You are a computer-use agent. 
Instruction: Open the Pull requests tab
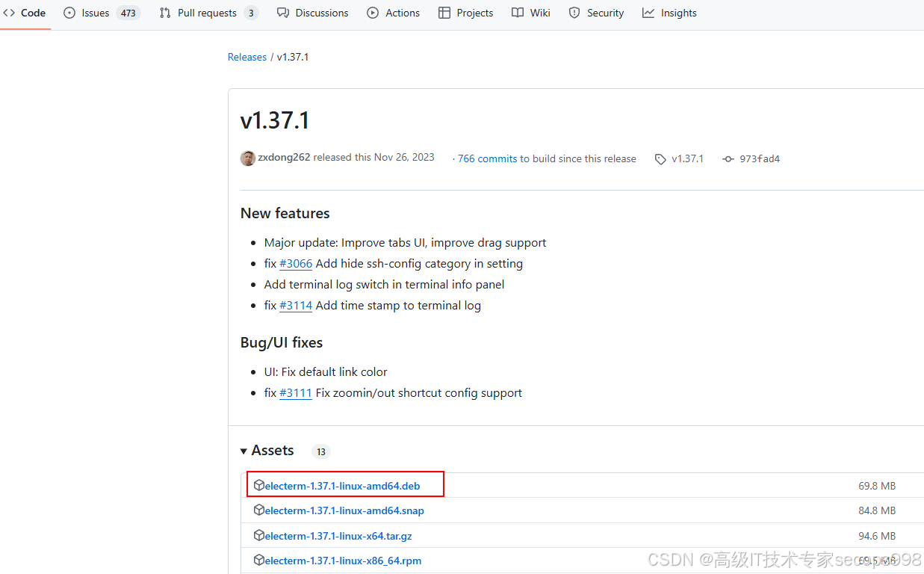click(x=208, y=13)
